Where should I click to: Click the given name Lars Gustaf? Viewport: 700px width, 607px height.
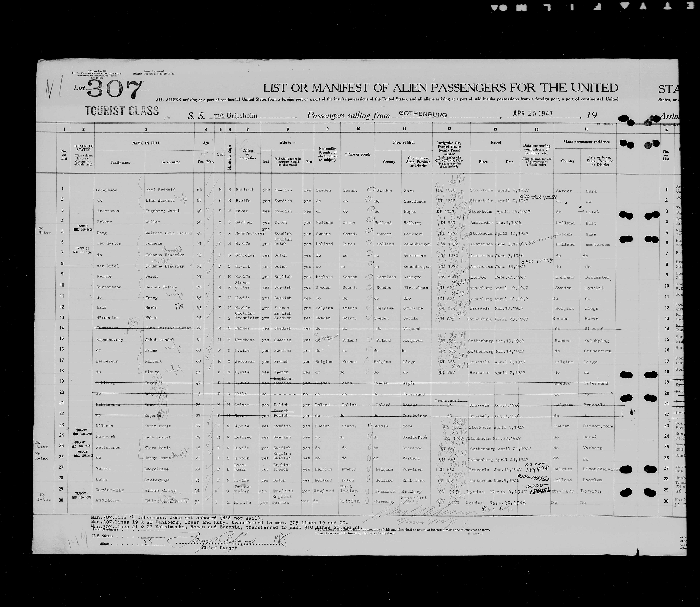pyautogui.click(x=158, y=437)
